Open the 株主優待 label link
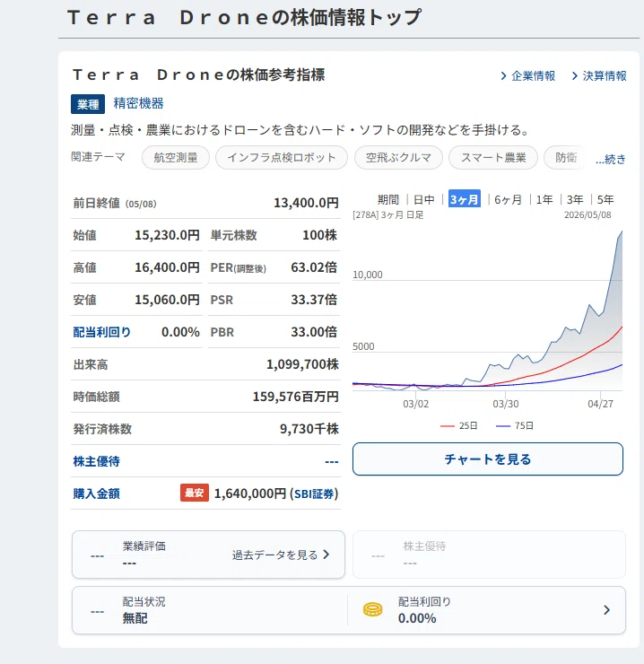This screenshot has height=664, width=644. (97, 461)
